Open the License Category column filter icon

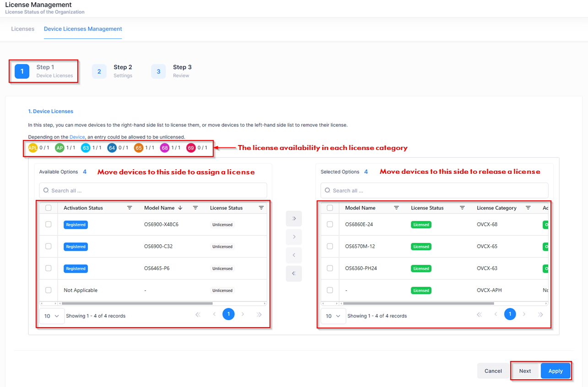pos(528,208)
